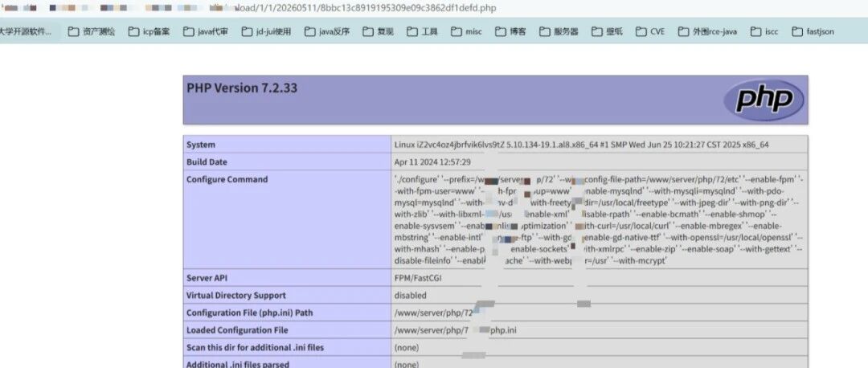Open the 大学开源软件 bookmark

(26, 31)
